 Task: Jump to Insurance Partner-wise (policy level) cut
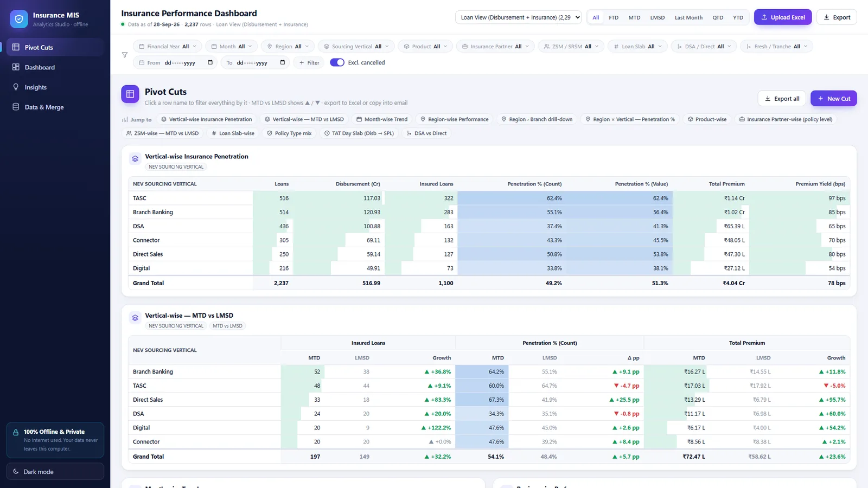click(x=786, y=119)
